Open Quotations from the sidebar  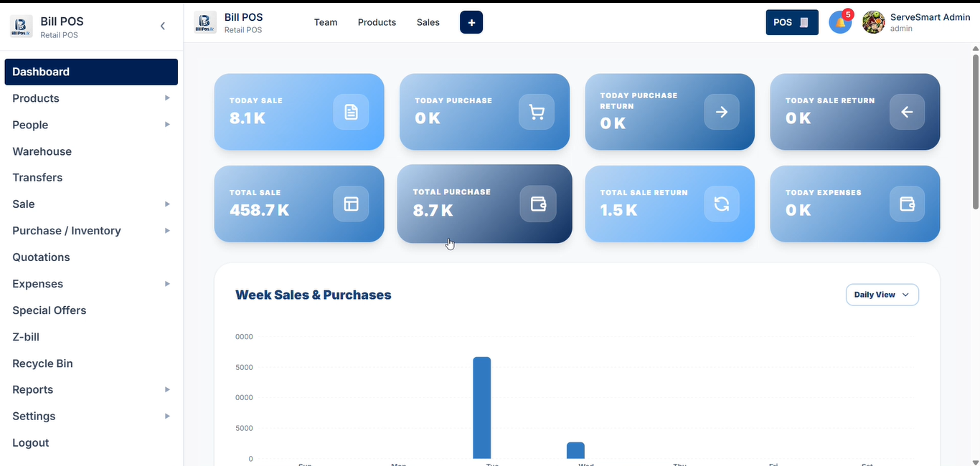click(91, 257)
